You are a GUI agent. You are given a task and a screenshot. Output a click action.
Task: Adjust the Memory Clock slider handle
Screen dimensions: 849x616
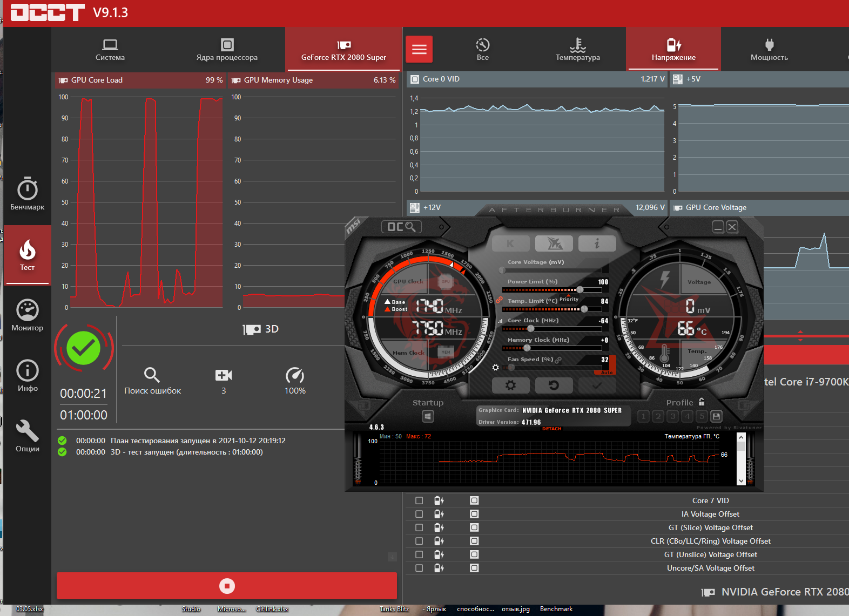pyautogui.click(x=527, y=348)
